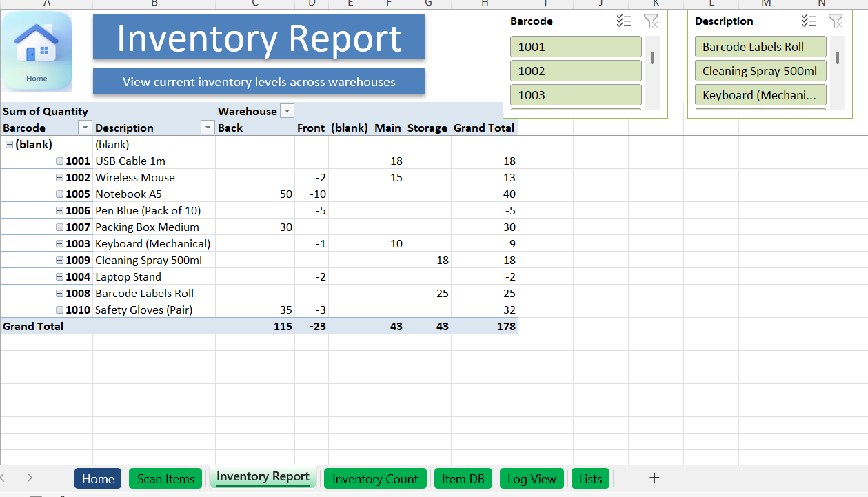
Task: Select Cleaning Spray 500ml slicer item
Action: [760, 71]
